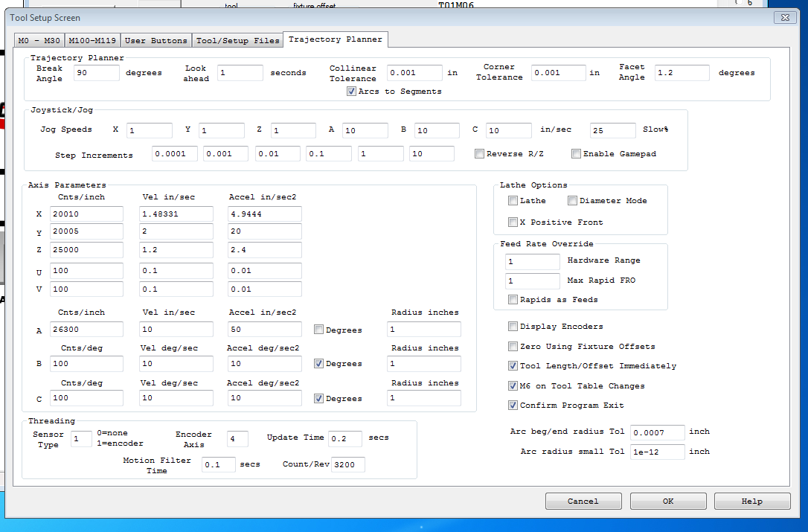Edit Y axis accel field showing 20
This screenshot has width=808, height=532.
pyautogui.click(x=265, y=231)
